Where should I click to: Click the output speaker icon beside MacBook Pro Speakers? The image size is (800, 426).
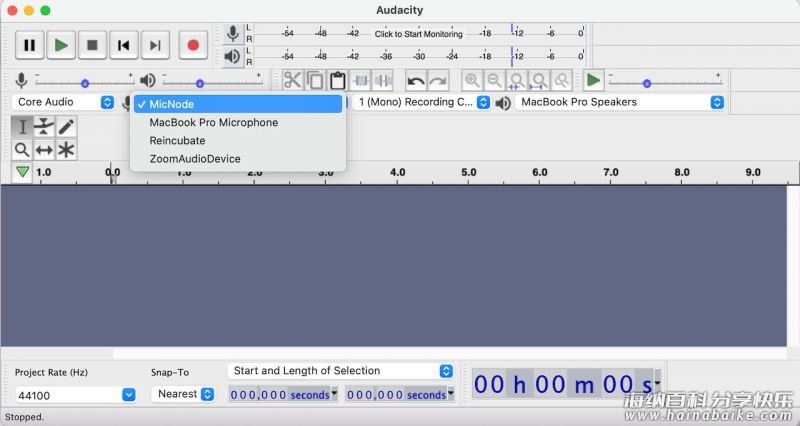click(x=503, y=103)
